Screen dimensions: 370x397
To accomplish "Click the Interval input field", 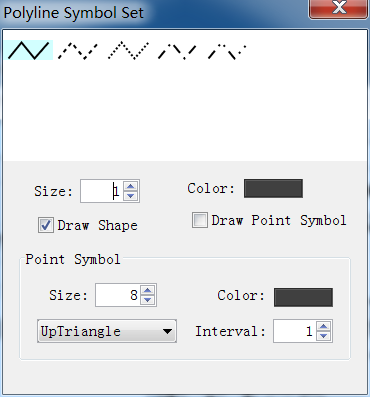I will click(295, 331).
